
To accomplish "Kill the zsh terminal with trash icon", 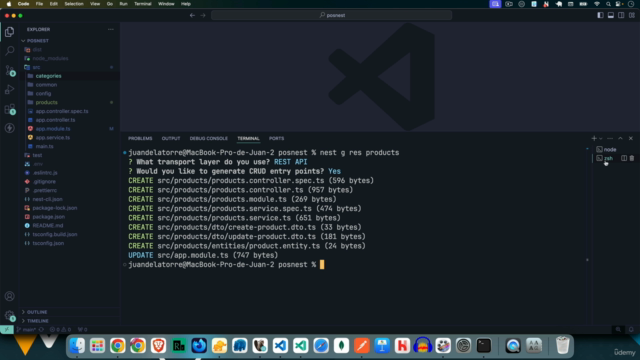I will tap(632, 158).
